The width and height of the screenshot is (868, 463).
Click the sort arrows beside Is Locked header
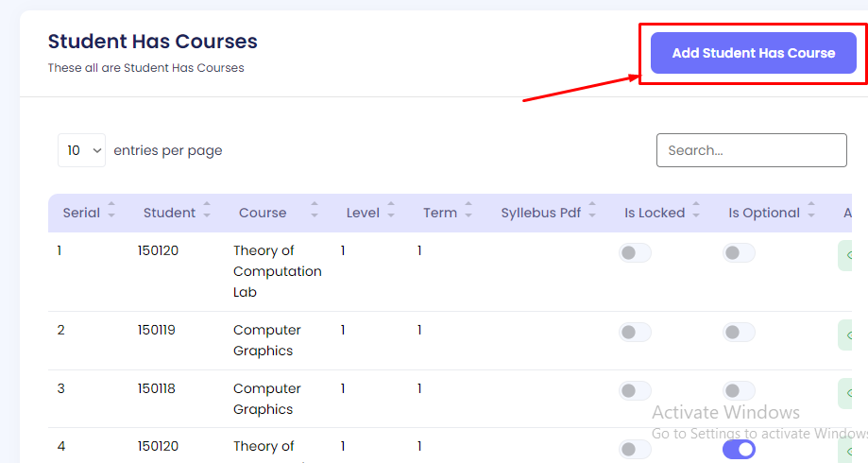tap(696, 212)
